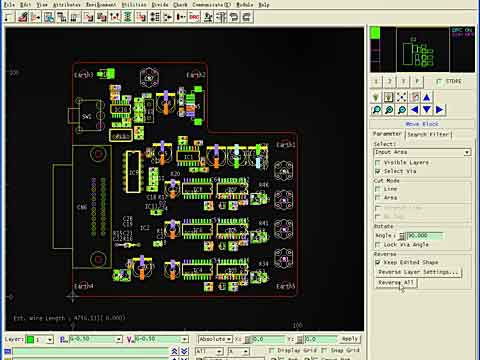Screen dimensions: 480x360
Task: Click view preset button 2
Action: [x=390, y=81]
